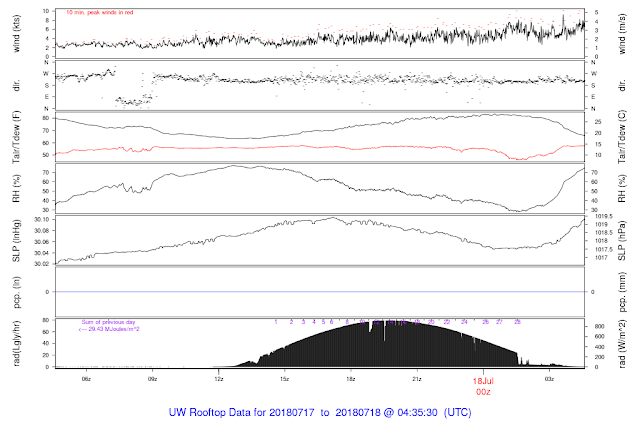This screenshot has height=438, width=640.
Task: Click the '29.43 MJoules/m^2' value
Action: [114, 329]
